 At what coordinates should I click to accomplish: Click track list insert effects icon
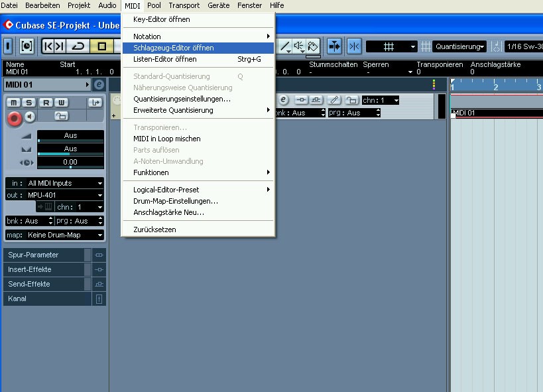coord(301,99)
